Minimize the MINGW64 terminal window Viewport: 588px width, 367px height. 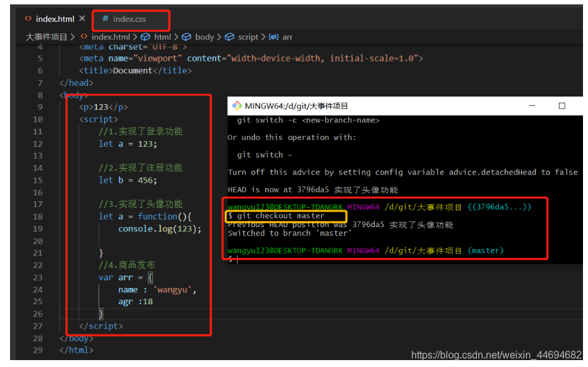pyautogui.click(x=532, y=106)
